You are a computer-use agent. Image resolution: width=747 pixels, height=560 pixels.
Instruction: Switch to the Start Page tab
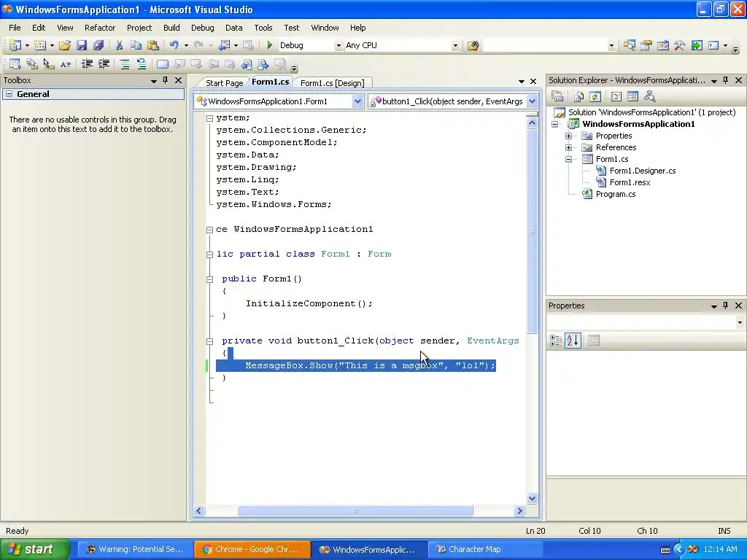coord(224,83)
